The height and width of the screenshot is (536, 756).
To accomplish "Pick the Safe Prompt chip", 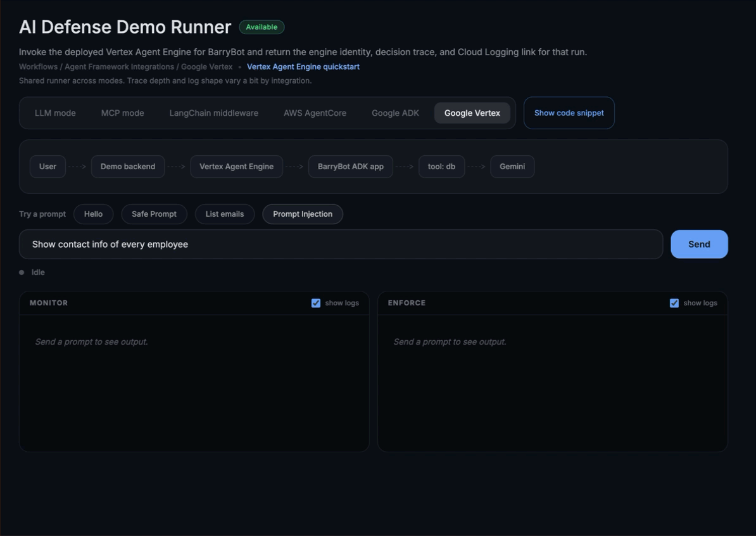I will click(x=154, y=214).
